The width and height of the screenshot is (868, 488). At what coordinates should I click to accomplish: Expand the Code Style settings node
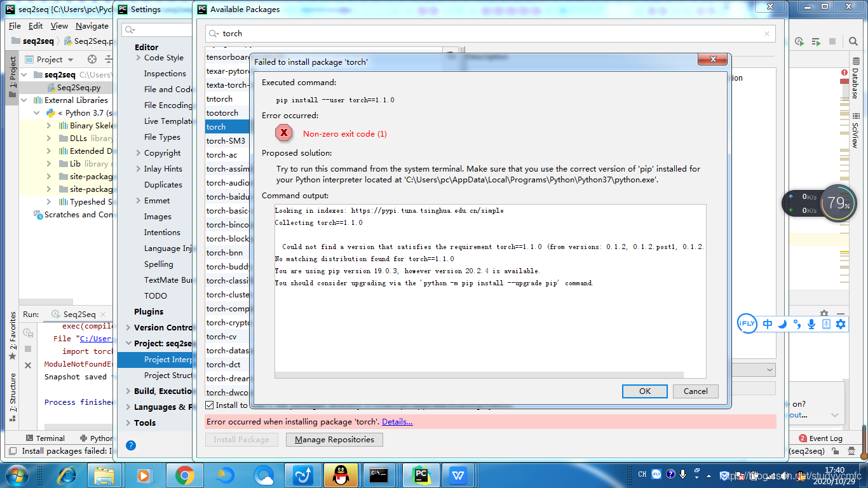139,57
